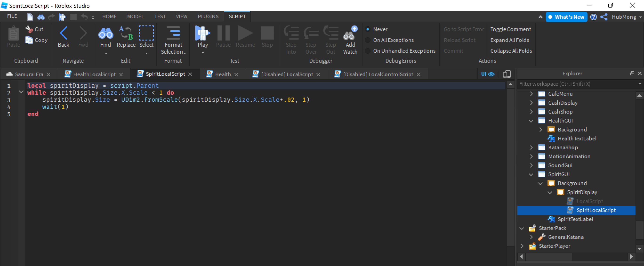Select SpiritTextLabel in Explorer
This screenshot has width=644, height=266.
click(x=575, y=219)
